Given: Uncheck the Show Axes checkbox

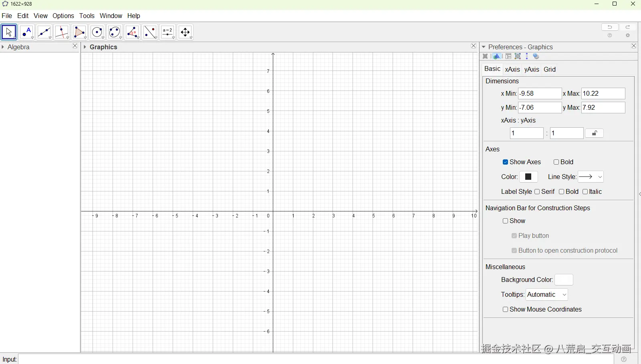Looking at the screenshot, I should click(x=505, y=162).
